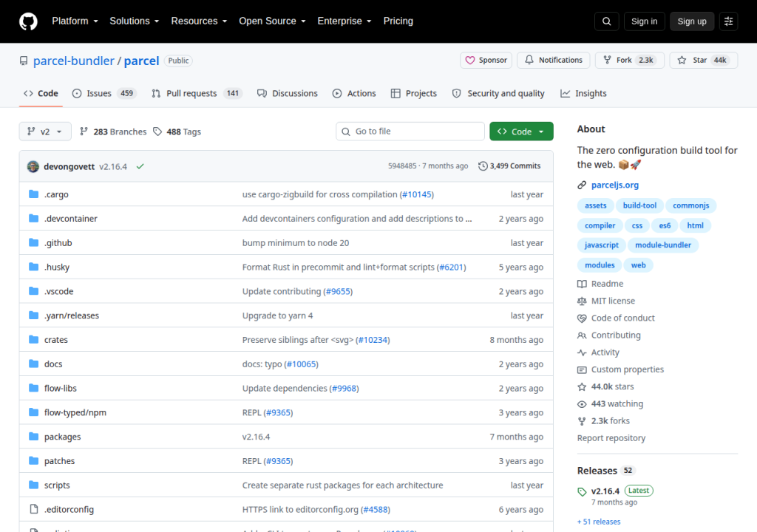This screenshot has width=757, height=532.
Task: Open the Pricing page
Action: (398, 21)
